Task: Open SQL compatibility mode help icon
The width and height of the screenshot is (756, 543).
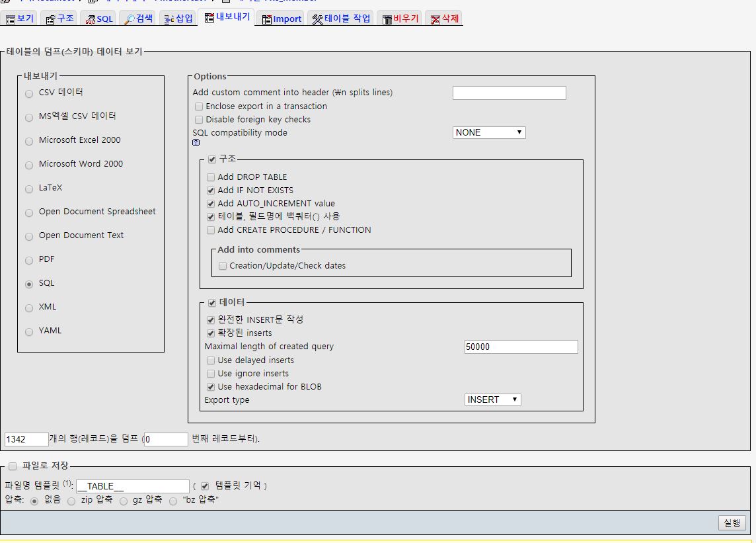Action: (196, 142)
